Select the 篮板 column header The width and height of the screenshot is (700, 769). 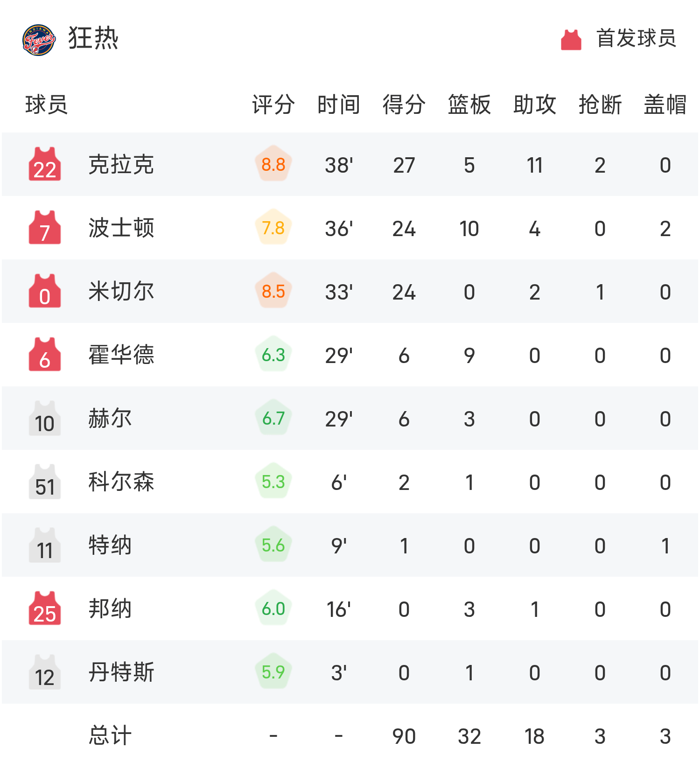pos(469,105)
